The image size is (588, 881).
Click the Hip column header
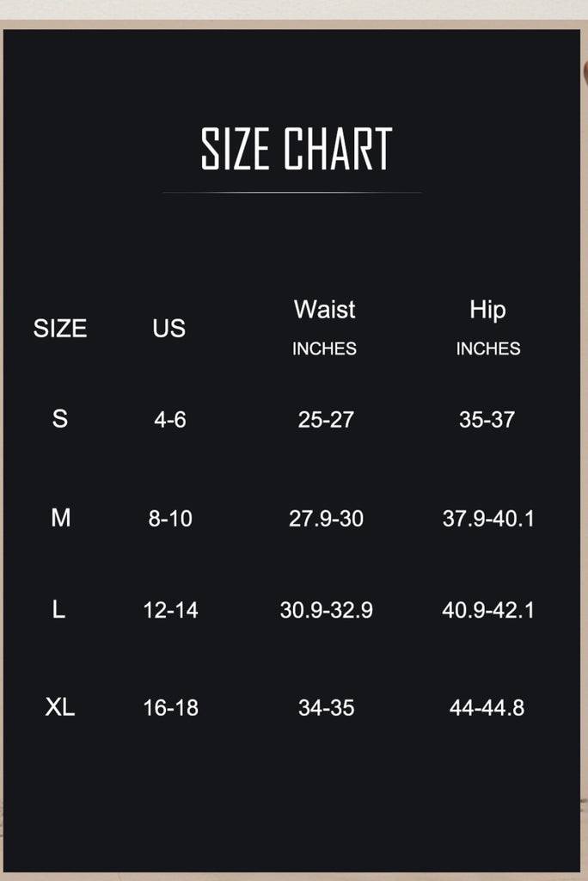(x=488, y=311)
